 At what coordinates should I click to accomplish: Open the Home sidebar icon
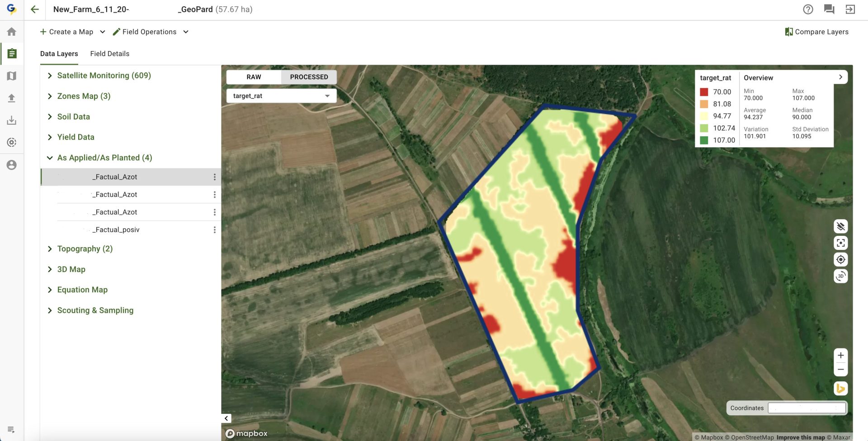[12, 32]
